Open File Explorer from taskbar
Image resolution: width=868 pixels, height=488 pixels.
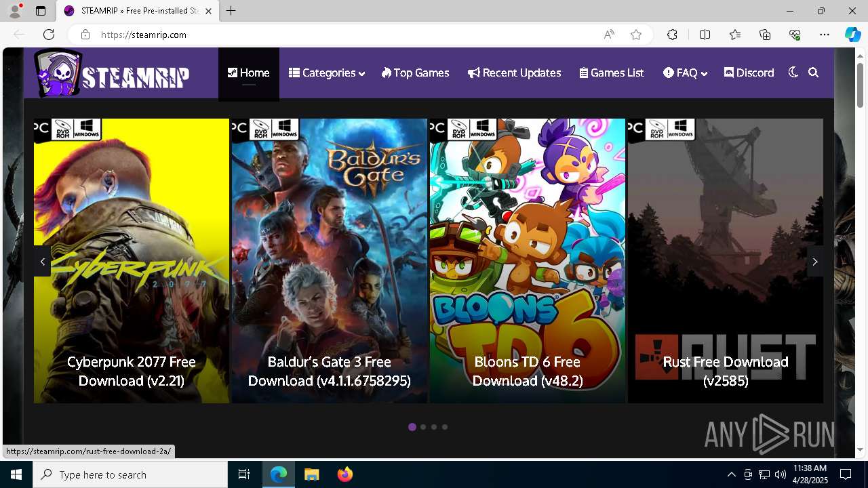tap(311, 474)
